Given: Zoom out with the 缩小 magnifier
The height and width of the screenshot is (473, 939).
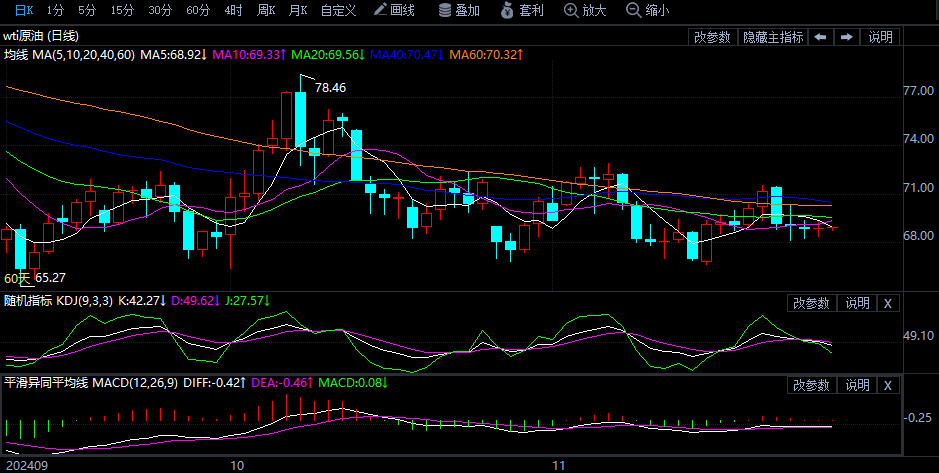Looking at the screenshot, I should pyautogui.click(x=647, y=10).
